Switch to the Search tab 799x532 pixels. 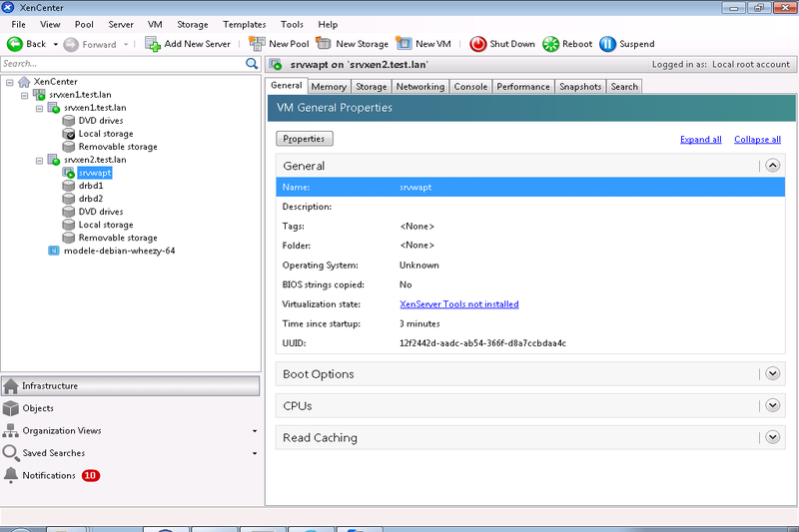(x=624, y=87)
